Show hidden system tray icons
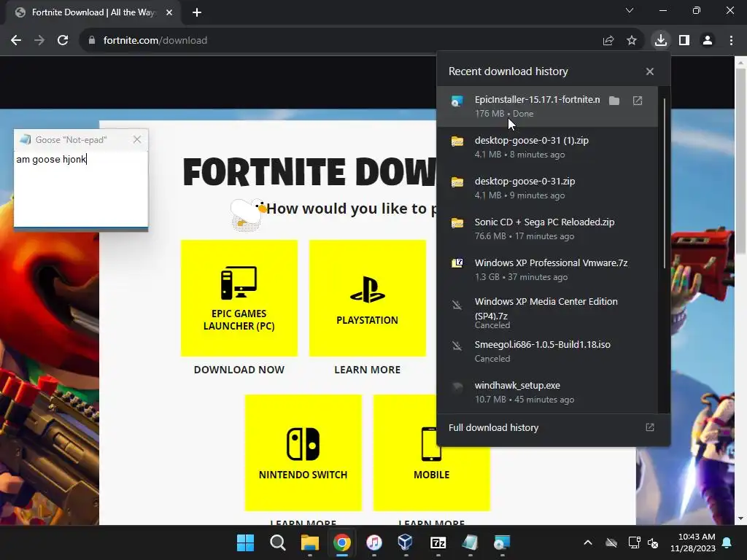747x560 pixels. (588, 542)
